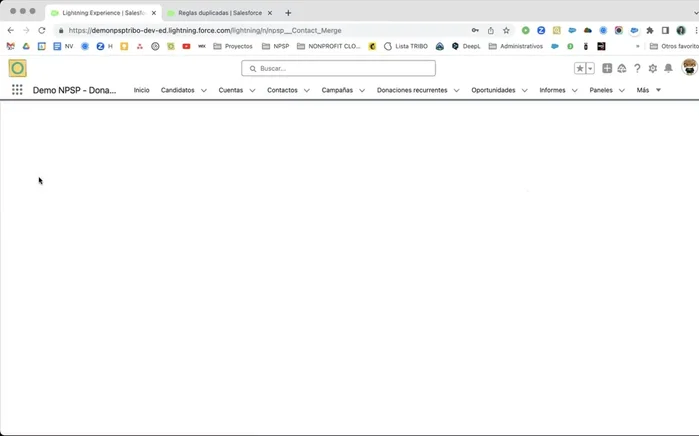Toggle the browser side panel icon
The height and width of the screenshot is (436, 699).
pos(665,30)
